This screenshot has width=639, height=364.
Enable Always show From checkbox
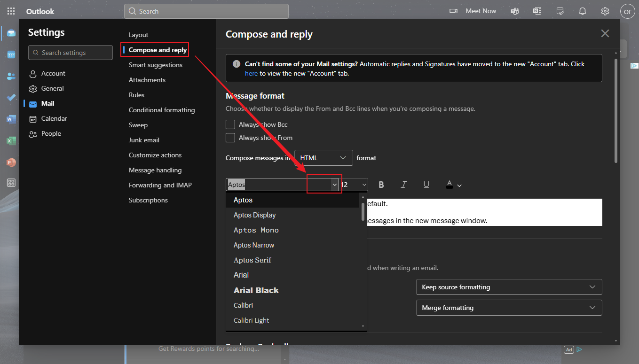230,138
